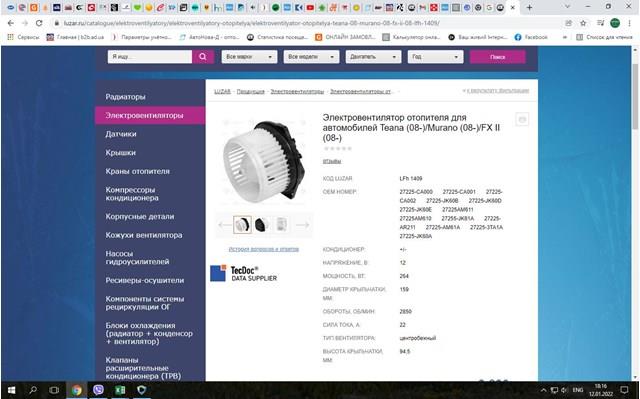The height and width of the screenshot is (399, 640).
Task: Click the 'Электровентиляторы' breadcrumb link
Action: pos(297,91)
